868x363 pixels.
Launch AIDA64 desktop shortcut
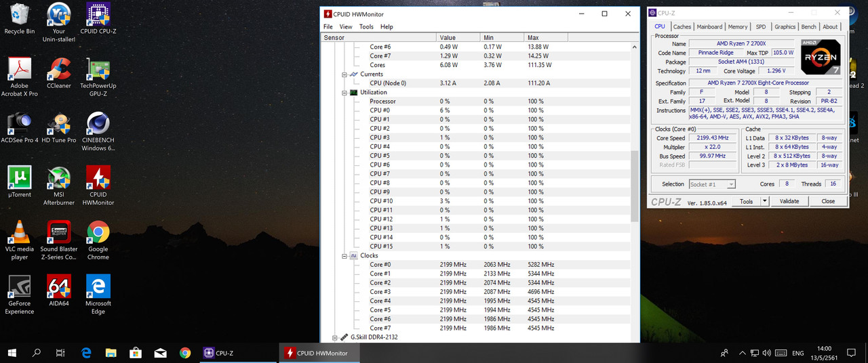(x=59, y=291)
